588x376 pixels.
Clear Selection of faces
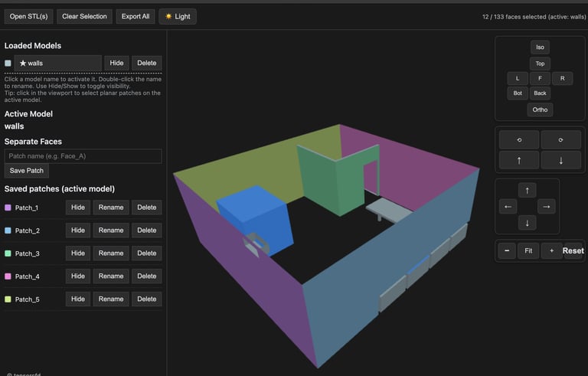click(84, 17)
